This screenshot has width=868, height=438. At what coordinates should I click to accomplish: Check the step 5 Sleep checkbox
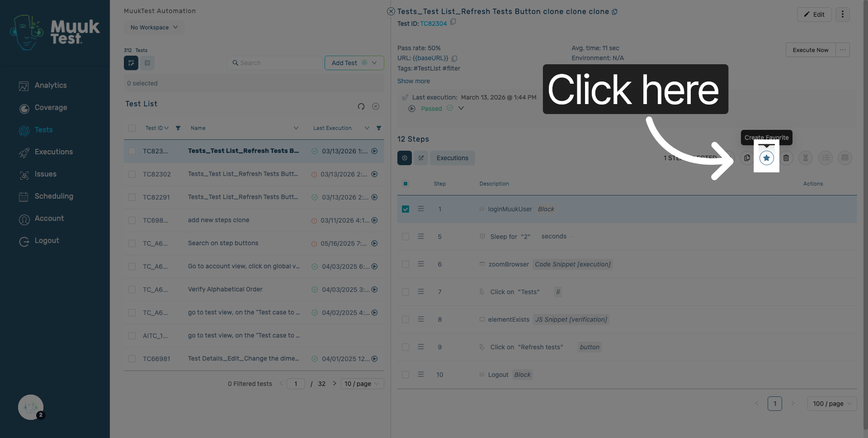click(406, 237)
